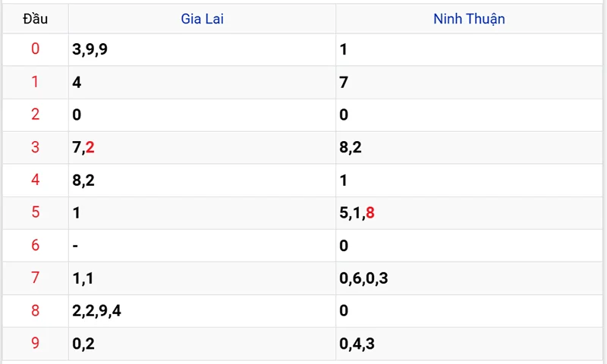The height and width of the screenshot is (364, 607).
Task: Click the Đầu column header
Action: pyautogui.click(x=35, y=19)
